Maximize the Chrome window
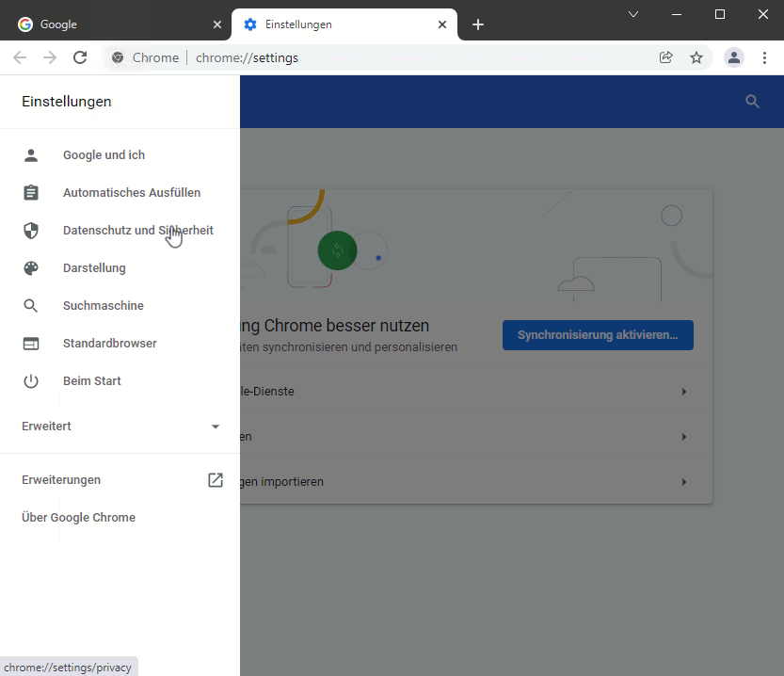Image resolution: width=784 pixels, height=676 pixels. [720, 14]
